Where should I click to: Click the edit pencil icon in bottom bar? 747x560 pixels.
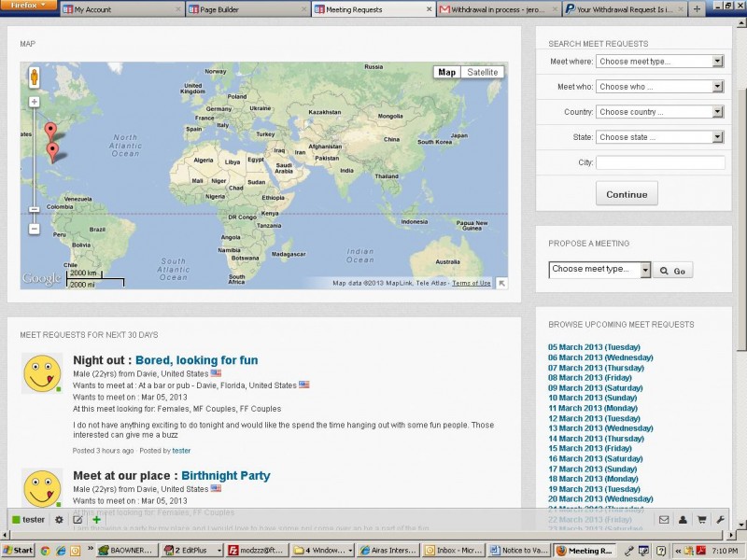coord(78,520)
